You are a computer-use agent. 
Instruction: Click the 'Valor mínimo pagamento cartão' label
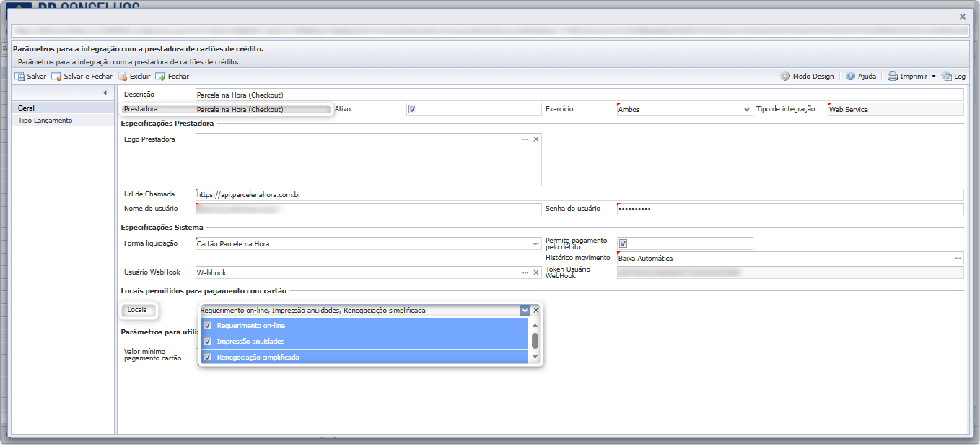click(152, 355)
